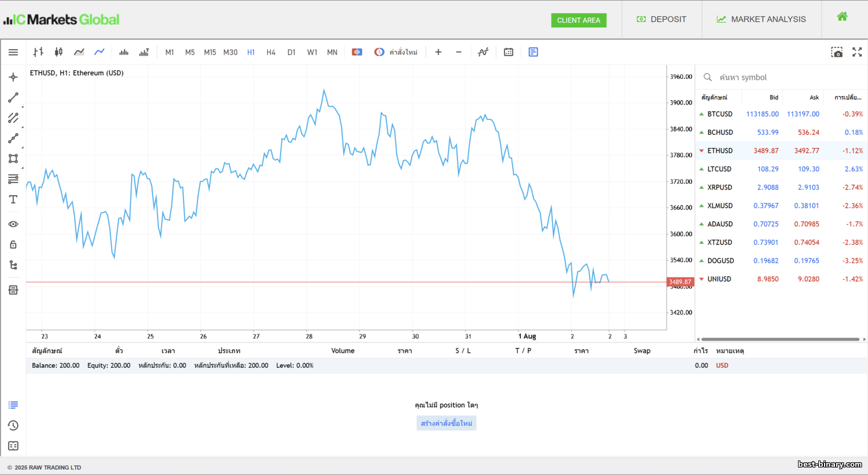Viewport: 868px width, 475px height.
Task: Click the green CLIENT AREA button
Action: point(579,20)
